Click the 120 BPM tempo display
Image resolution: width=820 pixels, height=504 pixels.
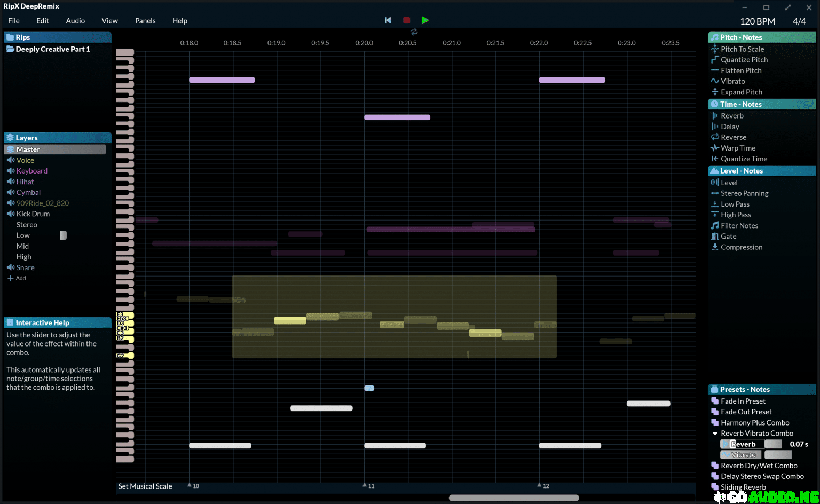point(757,21)
